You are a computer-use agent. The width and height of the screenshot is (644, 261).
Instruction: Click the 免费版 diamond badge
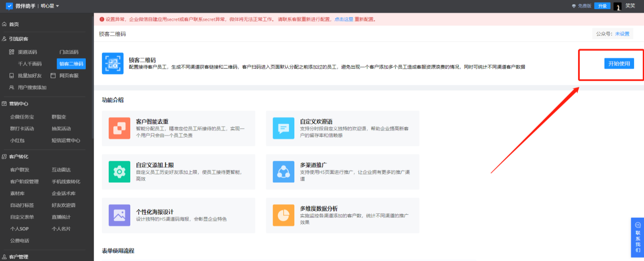tap(582, 6)
